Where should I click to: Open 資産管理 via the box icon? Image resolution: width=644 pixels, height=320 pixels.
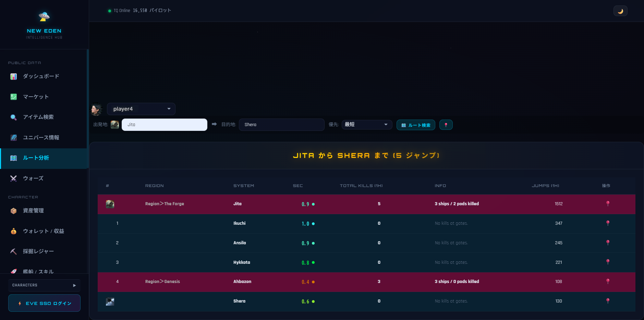[x=13, y=210]
